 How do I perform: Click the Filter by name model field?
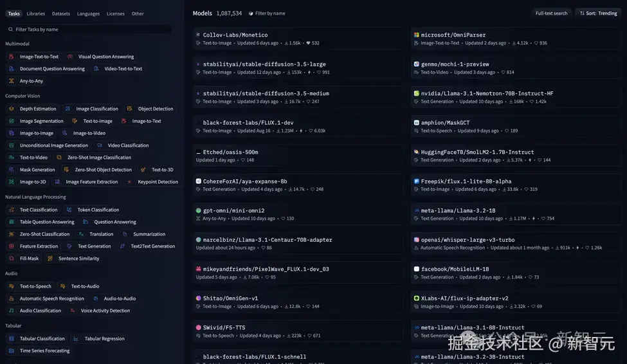pyautogui.click(x=303, y=14)
